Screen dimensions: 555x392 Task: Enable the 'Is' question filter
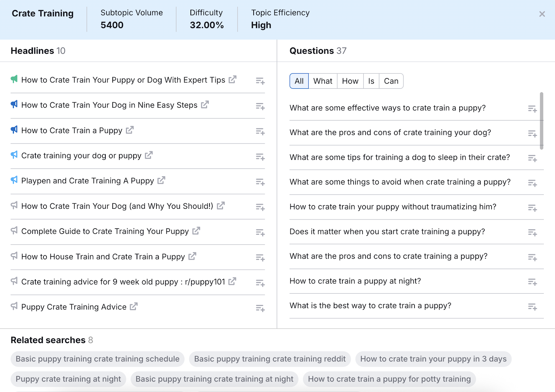coord(371,81)
